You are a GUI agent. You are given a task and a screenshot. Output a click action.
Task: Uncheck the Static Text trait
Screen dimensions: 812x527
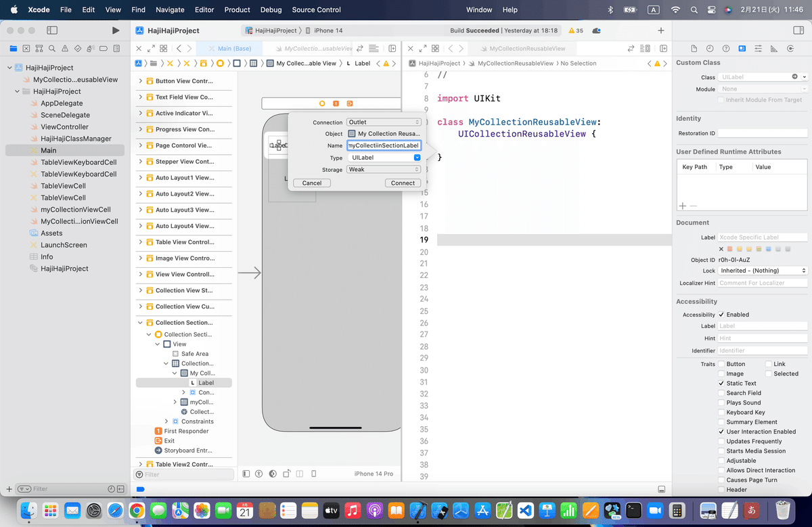tap(721, 383)
